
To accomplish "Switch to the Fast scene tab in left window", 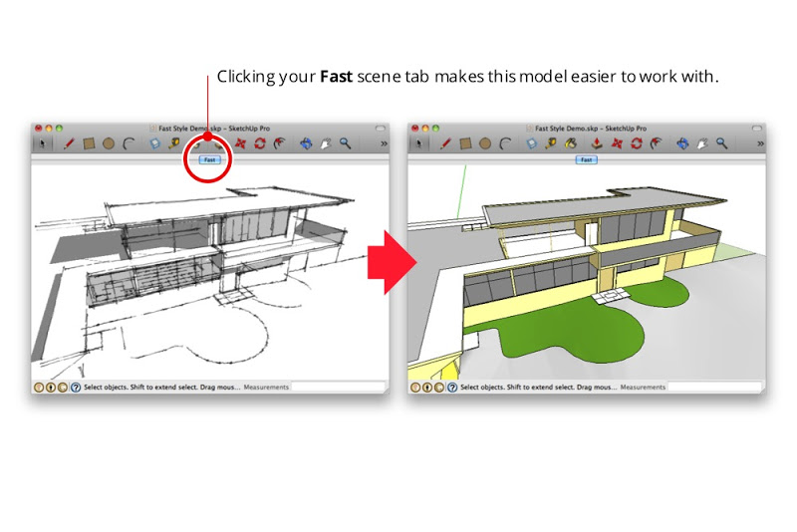I will [209, 159].
